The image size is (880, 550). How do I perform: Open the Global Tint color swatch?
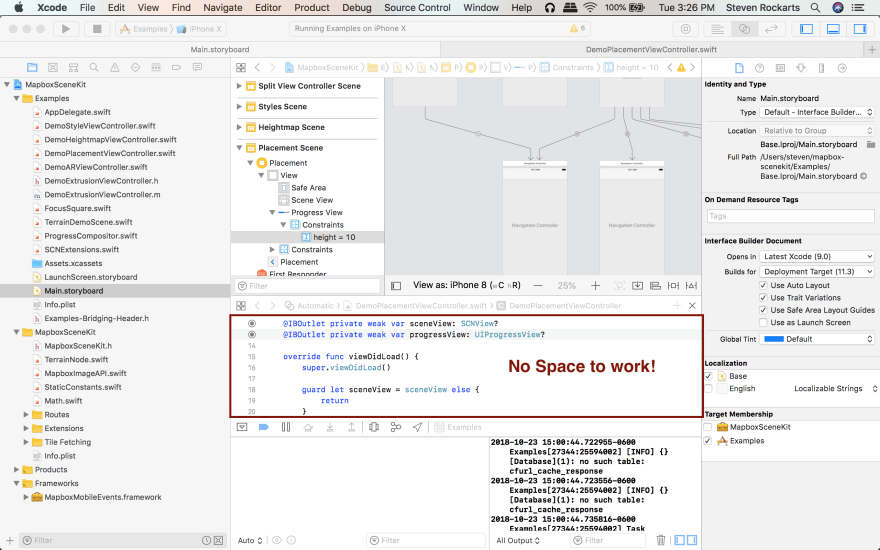(774, 339)
